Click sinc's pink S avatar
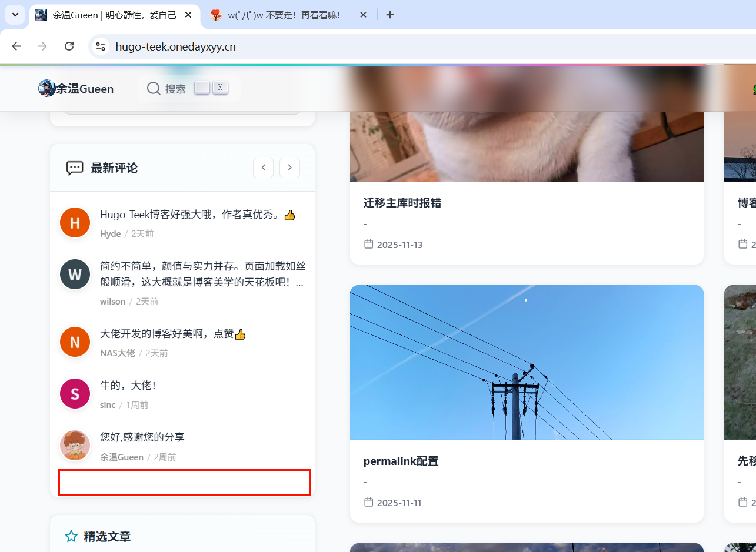 pyautogui.click(x=75, y=394)
